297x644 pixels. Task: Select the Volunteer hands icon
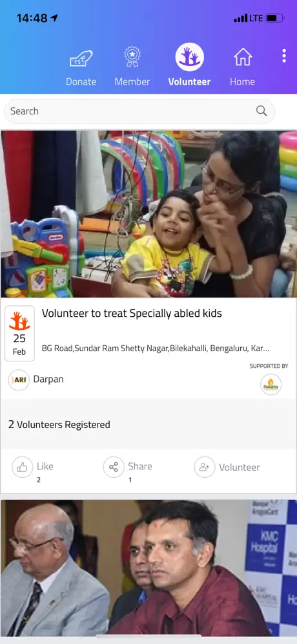tap(190, 57)
